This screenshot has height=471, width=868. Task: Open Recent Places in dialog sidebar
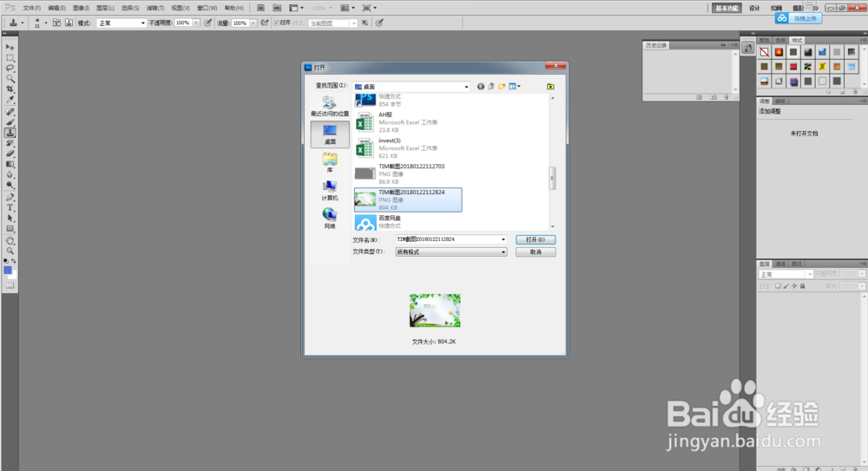click(x=329, y=107)
